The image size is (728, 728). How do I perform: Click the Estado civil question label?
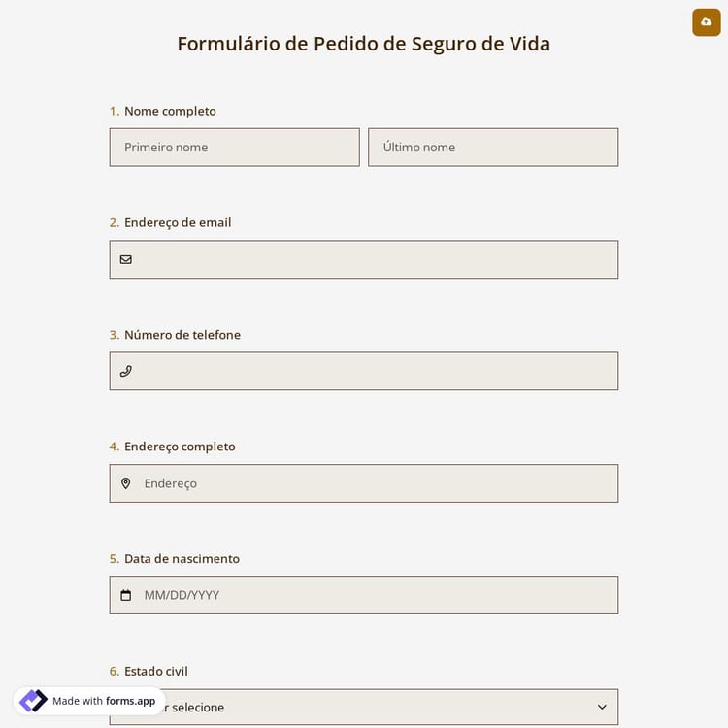156,671
